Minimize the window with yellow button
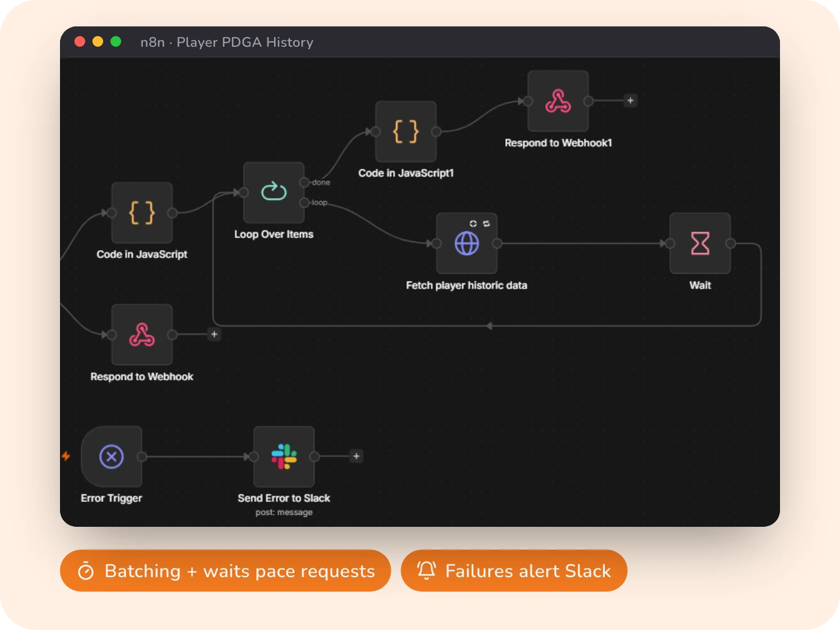 tap(98, 41)
